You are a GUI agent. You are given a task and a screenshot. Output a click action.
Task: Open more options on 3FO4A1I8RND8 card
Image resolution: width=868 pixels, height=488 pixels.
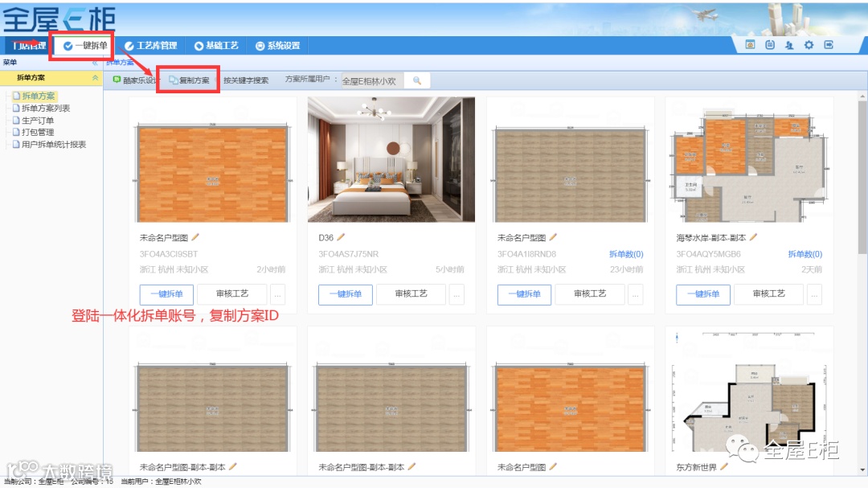click(636, 294)
